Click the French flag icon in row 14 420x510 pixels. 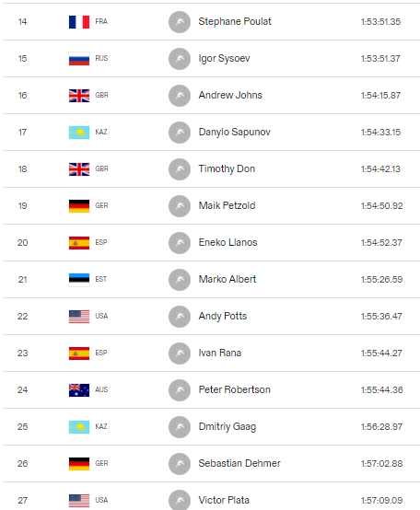(79, 22)
